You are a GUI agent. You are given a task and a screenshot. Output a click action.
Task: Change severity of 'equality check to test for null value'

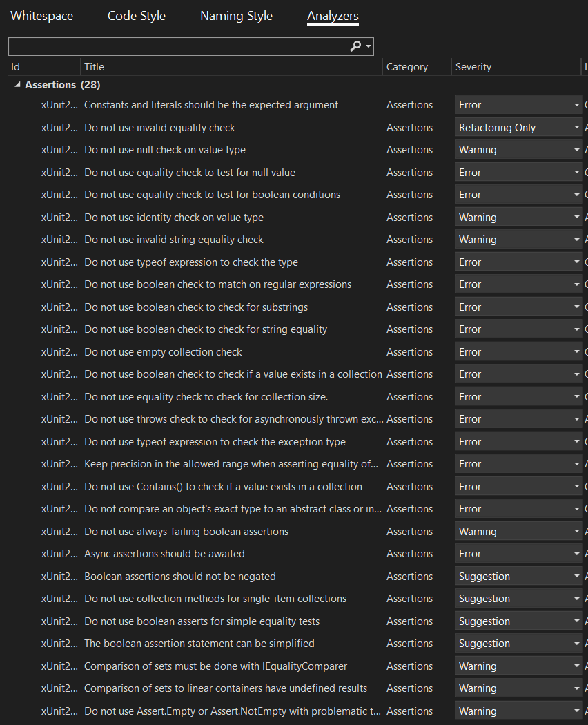click(518, 173)
